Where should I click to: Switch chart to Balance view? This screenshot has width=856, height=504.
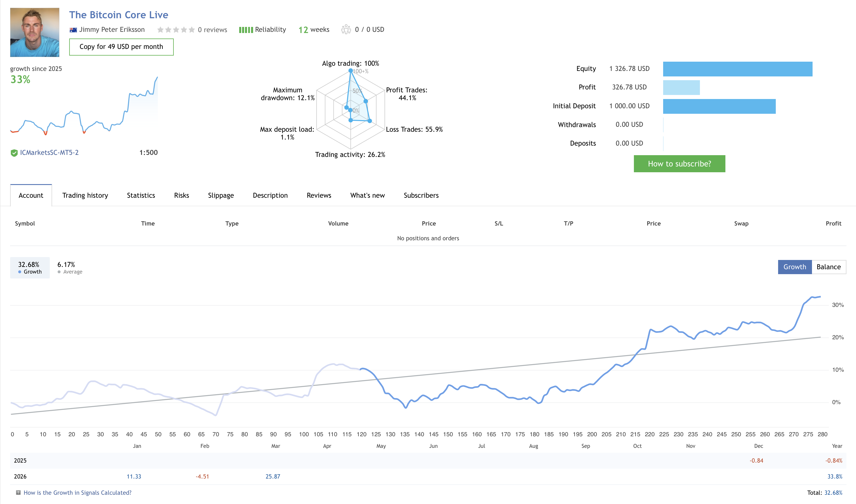pyautogui.click(x=828, y=267)
